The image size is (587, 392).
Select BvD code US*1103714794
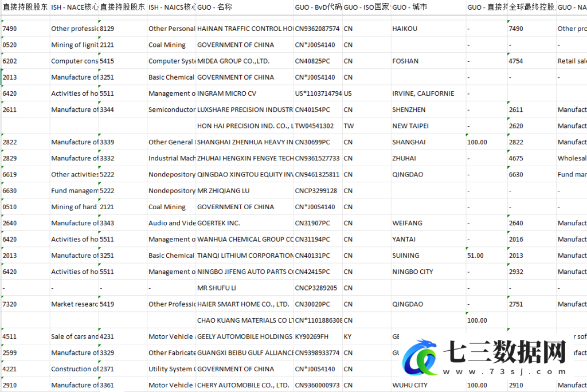tap(318, 93)
